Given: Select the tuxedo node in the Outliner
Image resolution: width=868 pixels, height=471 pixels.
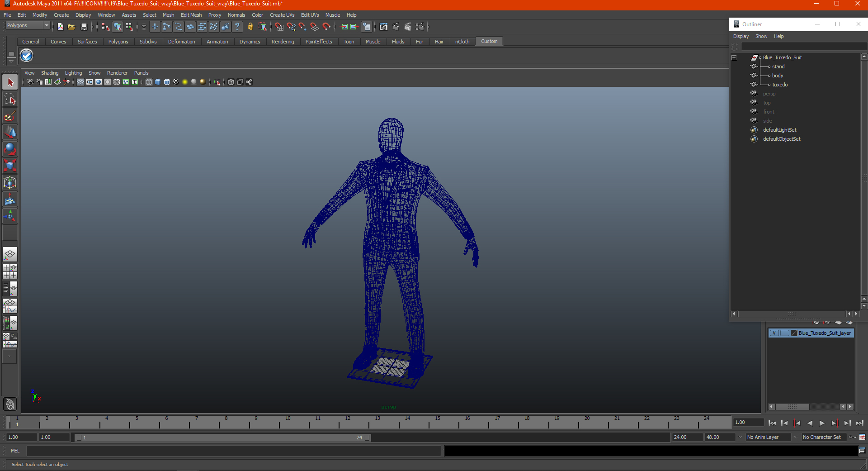Looking at the screenshot, I should (x=780, y=85).
